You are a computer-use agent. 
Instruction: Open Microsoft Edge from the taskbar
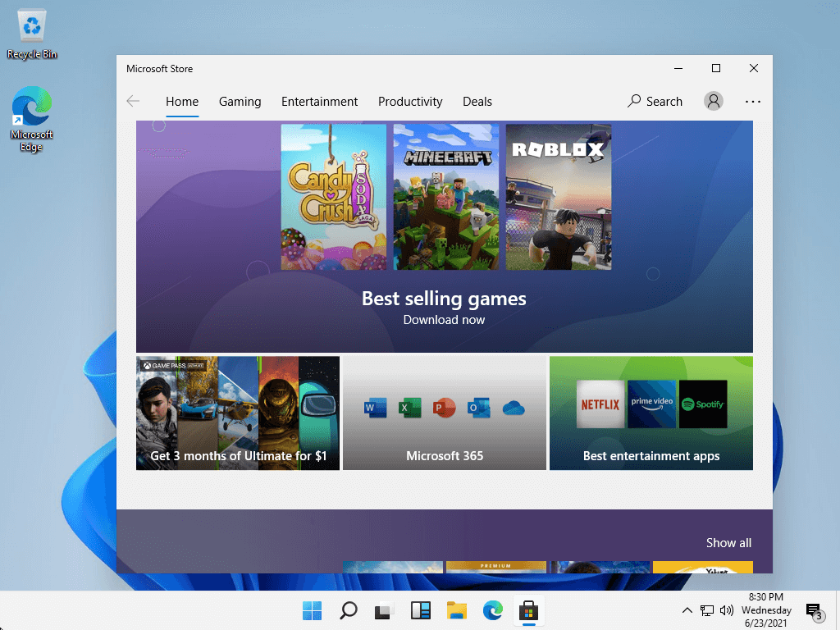493,610
